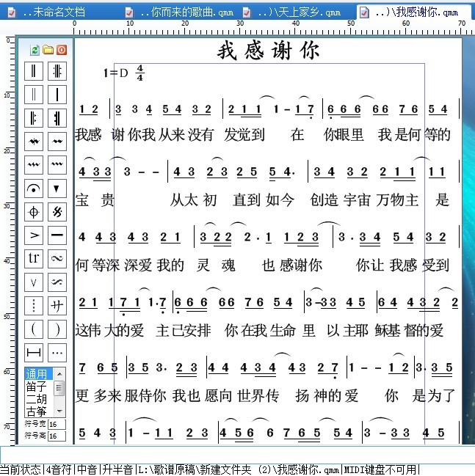Viewport: 475px width, 476px height.
Task: Select the end-repeat barline symbol
Action: click(x=57, y=118)
